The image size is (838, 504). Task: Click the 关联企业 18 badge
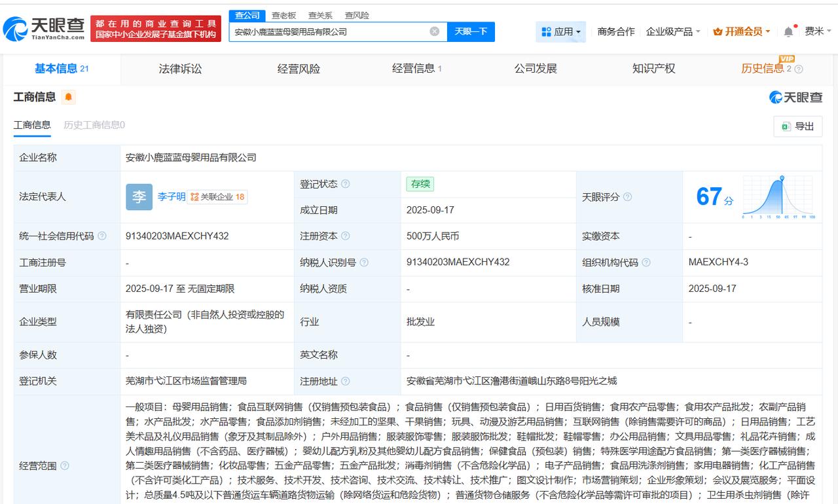tap(217, 197)
